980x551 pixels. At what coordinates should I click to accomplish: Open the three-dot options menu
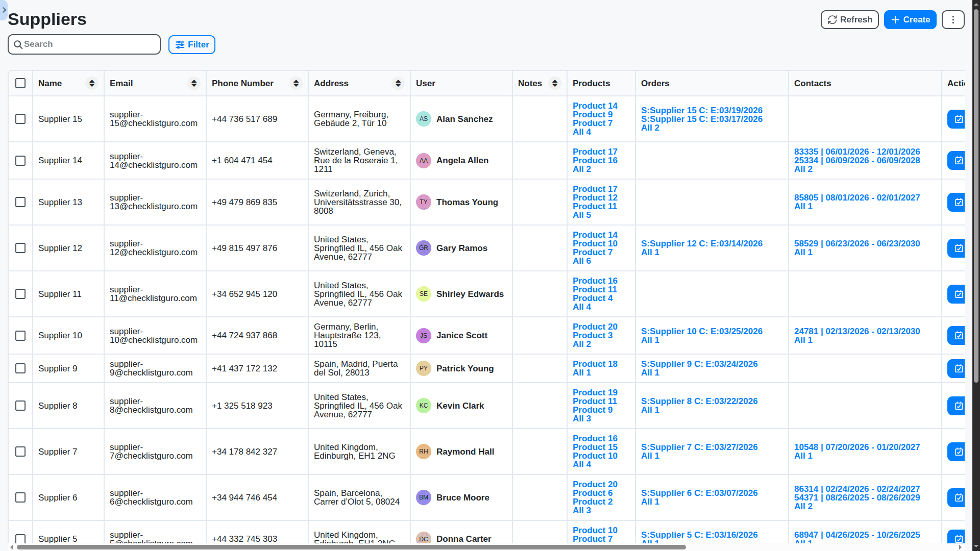(x=952, y=19)
